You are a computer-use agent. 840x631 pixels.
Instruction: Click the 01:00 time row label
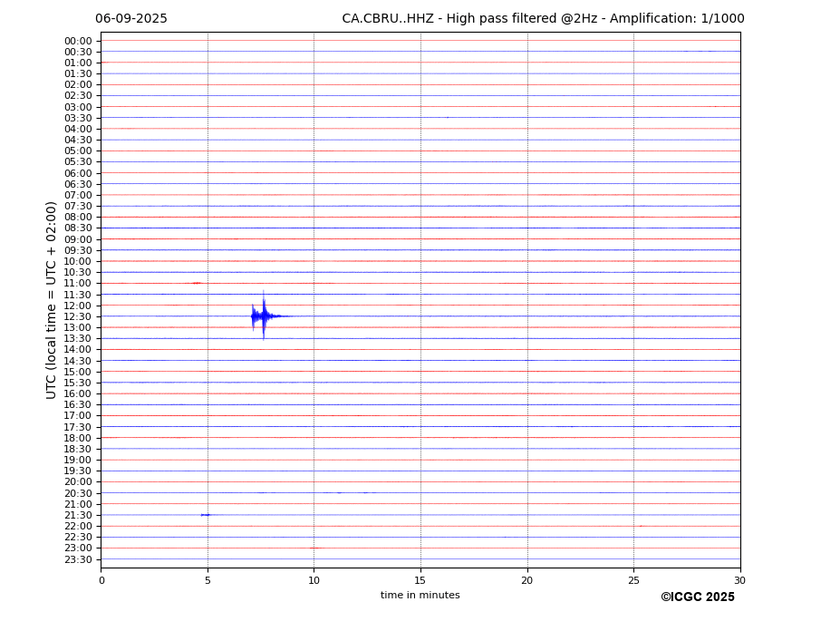(78, 63)
